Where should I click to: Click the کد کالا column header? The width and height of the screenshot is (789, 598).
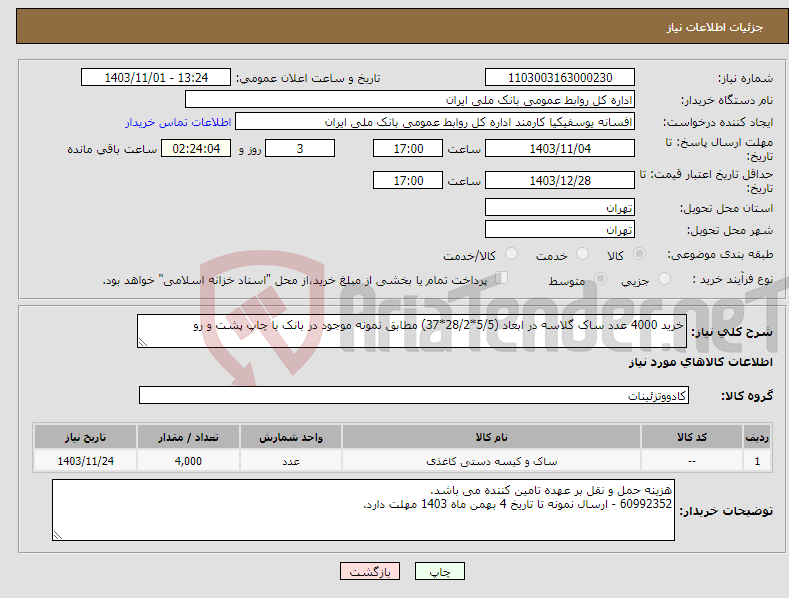tap(691, 437)
